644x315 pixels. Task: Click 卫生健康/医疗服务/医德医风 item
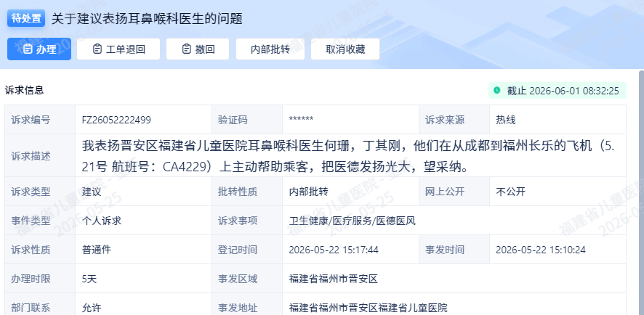[x=352, y=221]
